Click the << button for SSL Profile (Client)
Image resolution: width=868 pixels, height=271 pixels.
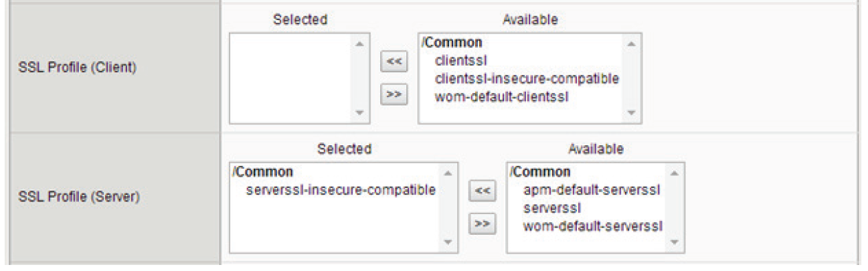394,62
